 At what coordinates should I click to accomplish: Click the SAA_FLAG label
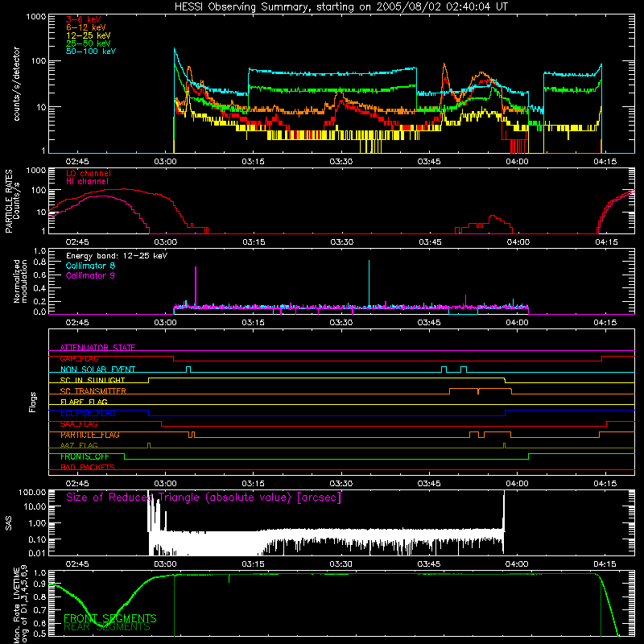[79, 424]
